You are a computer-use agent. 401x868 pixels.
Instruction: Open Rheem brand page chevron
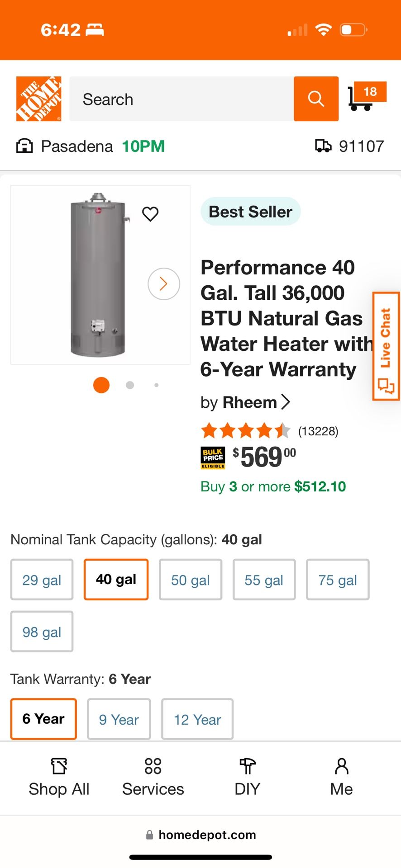[x=286, y=401]
